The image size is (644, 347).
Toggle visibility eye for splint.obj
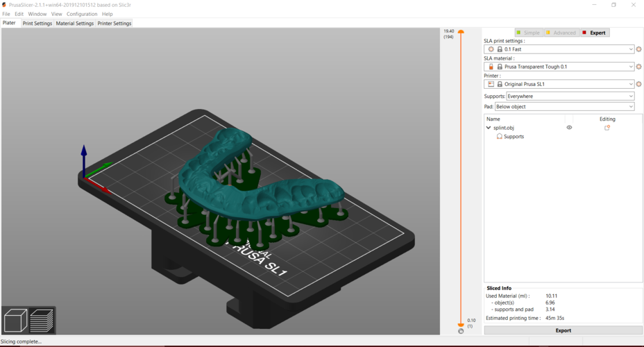tap(569, 128)
